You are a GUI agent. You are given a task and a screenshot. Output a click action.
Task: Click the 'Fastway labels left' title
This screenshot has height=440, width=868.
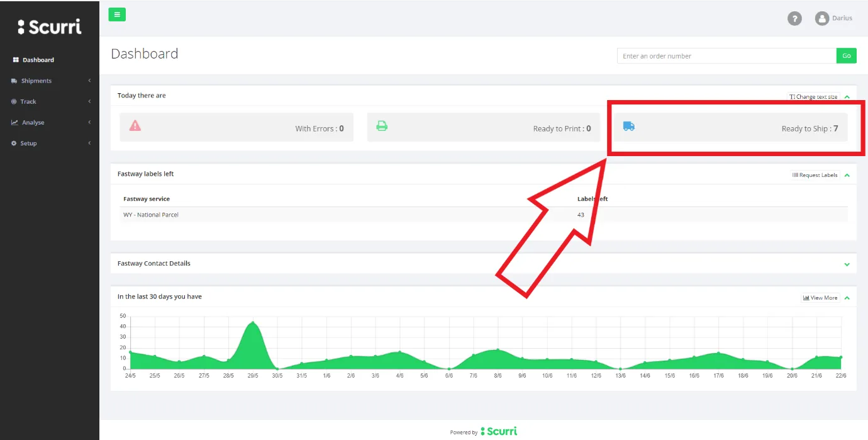pos(146,174)
